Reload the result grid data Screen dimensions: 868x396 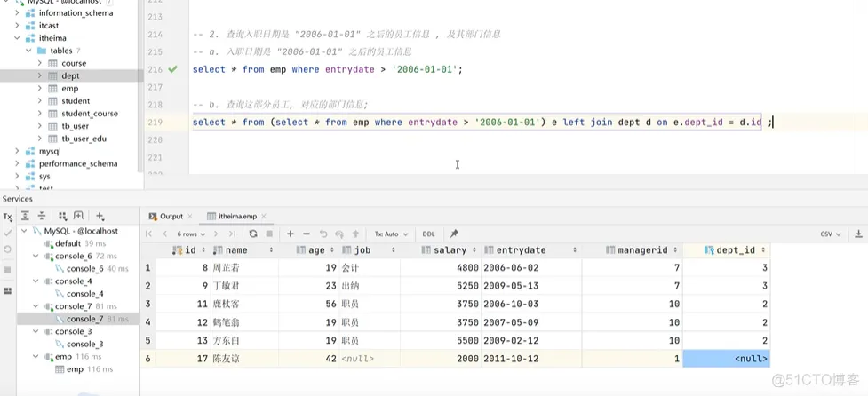click(x=253, y=234)
